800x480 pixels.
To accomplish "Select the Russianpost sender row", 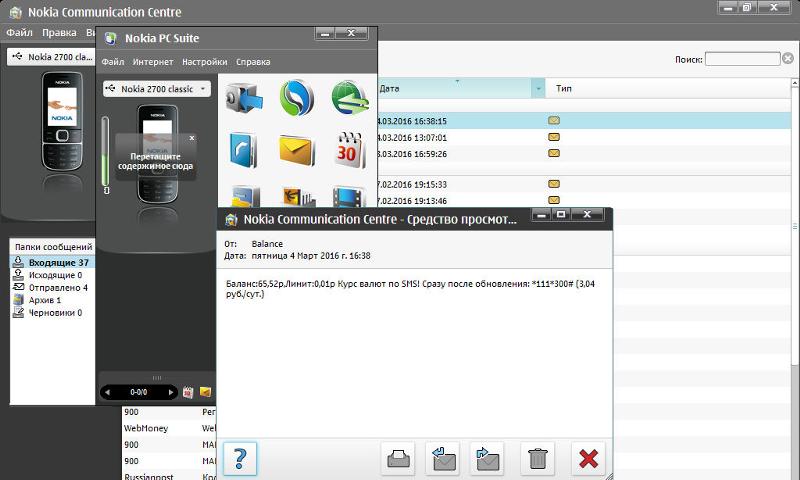I will coord(169,476).
